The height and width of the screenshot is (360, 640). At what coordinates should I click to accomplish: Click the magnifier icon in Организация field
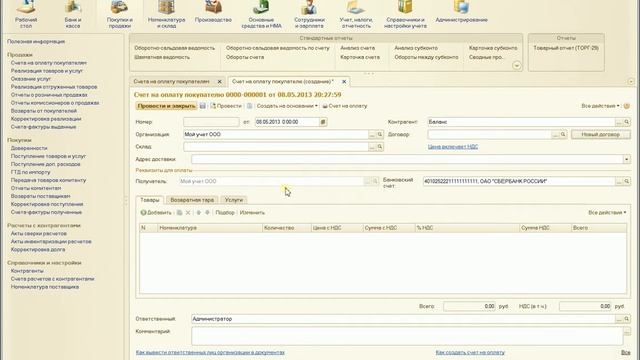380,134
